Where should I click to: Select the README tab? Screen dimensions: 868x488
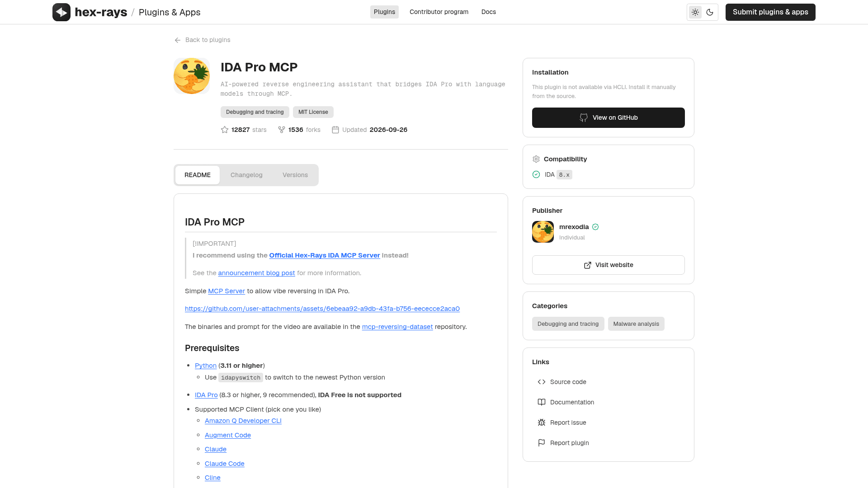[198, 175]
